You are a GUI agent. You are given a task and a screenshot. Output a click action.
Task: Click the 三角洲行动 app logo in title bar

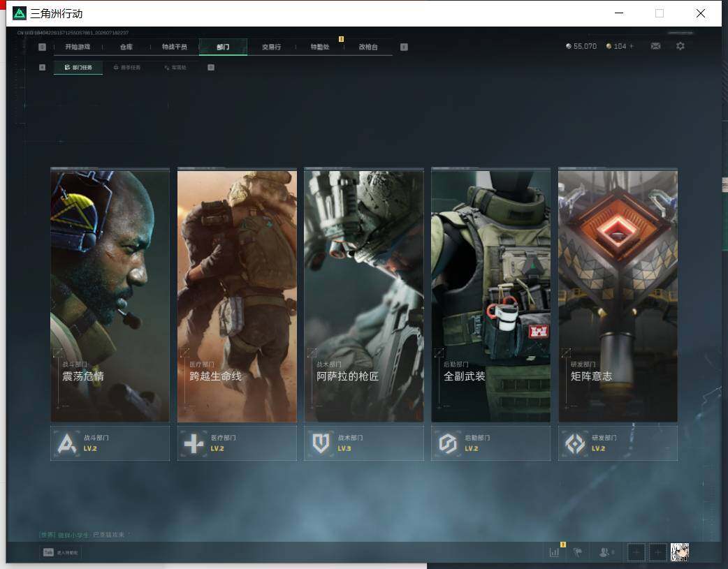[x=20, y=13]
